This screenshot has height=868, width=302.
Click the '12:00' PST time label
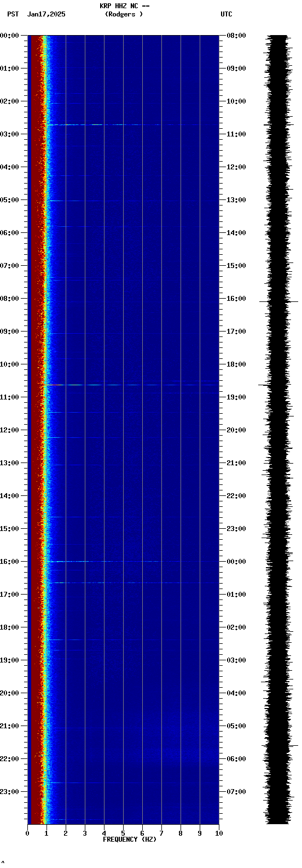click(9, 430)
